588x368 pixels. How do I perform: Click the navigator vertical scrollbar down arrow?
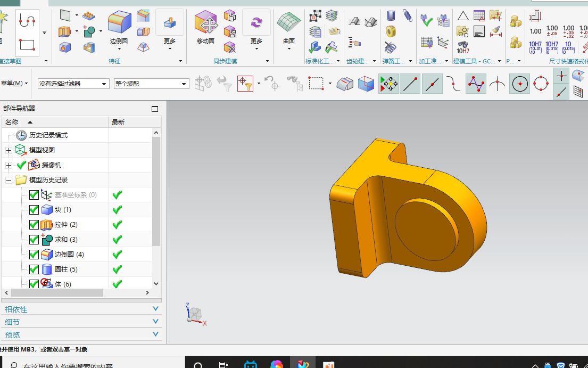point(156,284)
